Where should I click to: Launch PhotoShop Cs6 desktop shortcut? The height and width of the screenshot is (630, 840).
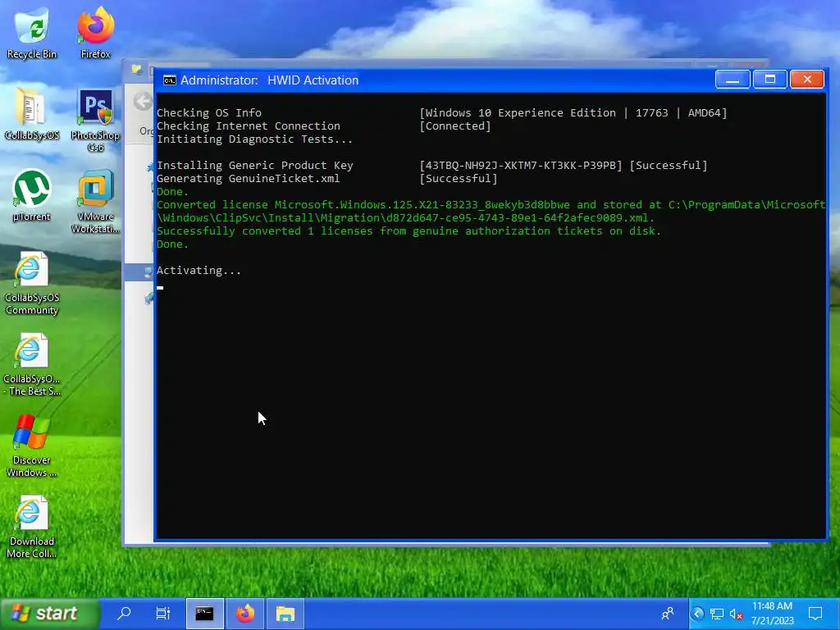pyautogui.click(x=95, y=119)
